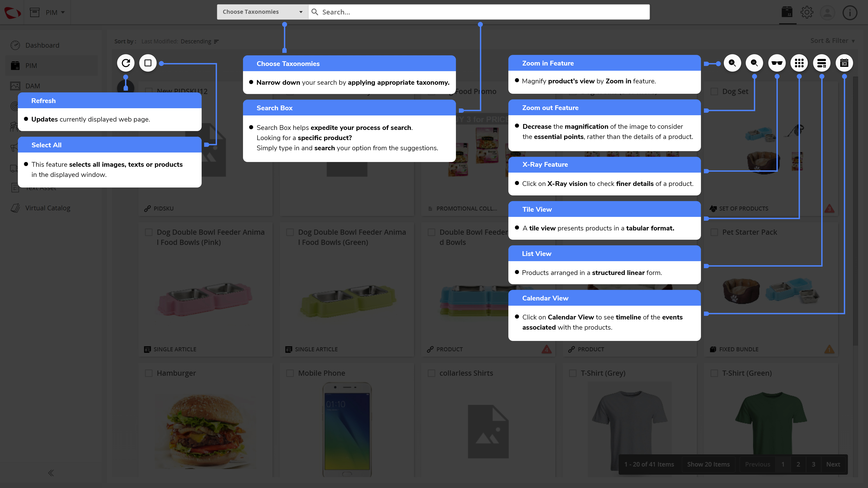Check the collarless Shirts checkbox
The width and height of the screenshot is (868, 488).
(x=431, y=373)
